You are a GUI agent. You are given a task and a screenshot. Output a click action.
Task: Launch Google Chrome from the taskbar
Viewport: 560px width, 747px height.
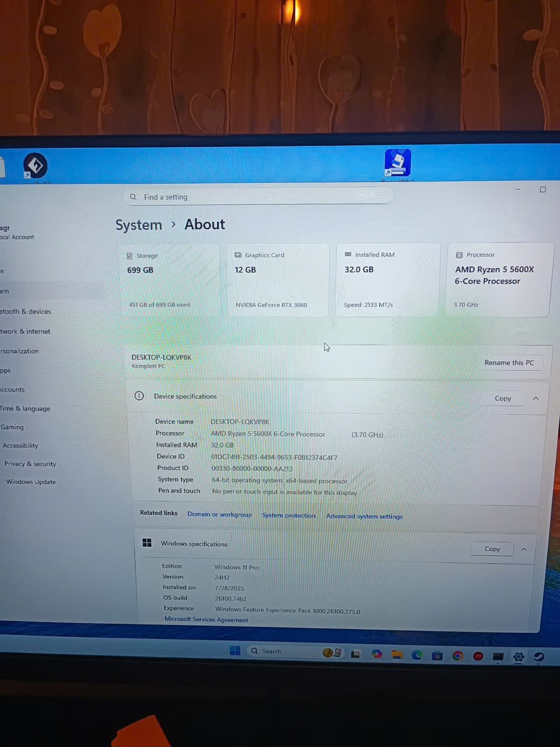click(x=458, y=656)
